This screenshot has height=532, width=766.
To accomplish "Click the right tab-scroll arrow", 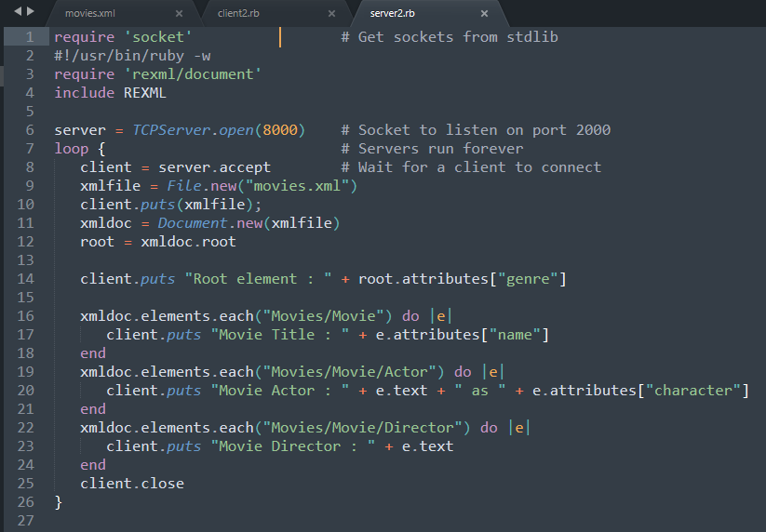I will tap(31, 11).
